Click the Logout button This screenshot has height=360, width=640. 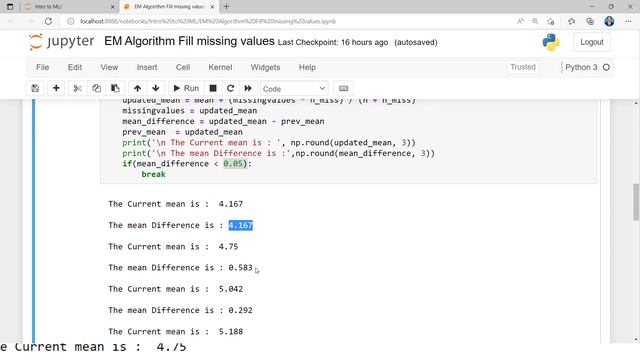591,42
